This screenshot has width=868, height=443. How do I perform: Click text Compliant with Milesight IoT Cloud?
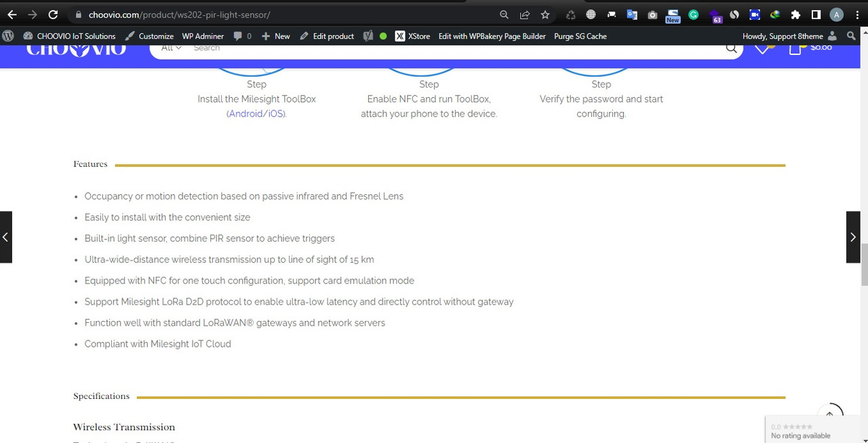158,344
